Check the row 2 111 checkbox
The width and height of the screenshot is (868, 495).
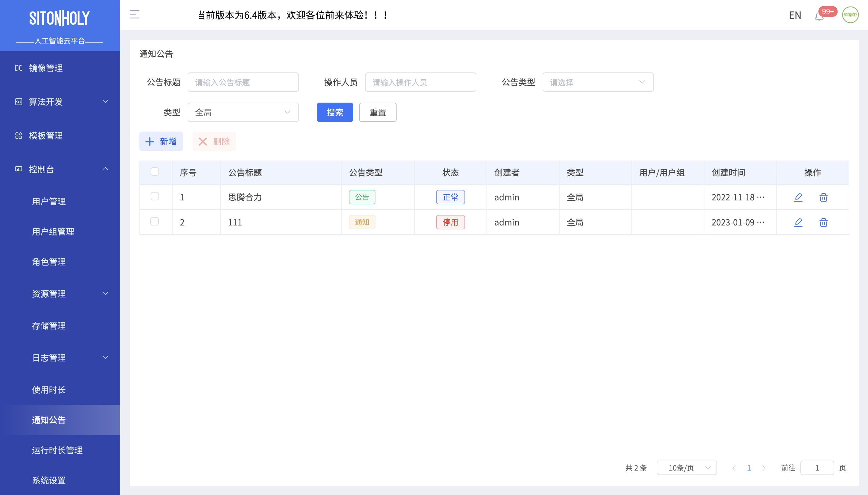[x=155, y=221]
